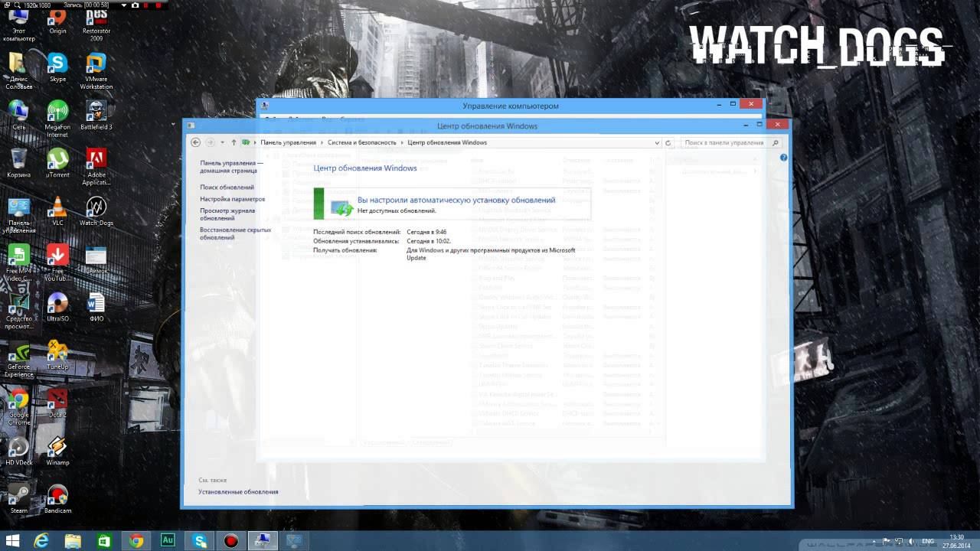Click Система и безопасность breadcrumb
Viewport: 980px width, 551px height.
pyautogui.click(x=362, y=142)
